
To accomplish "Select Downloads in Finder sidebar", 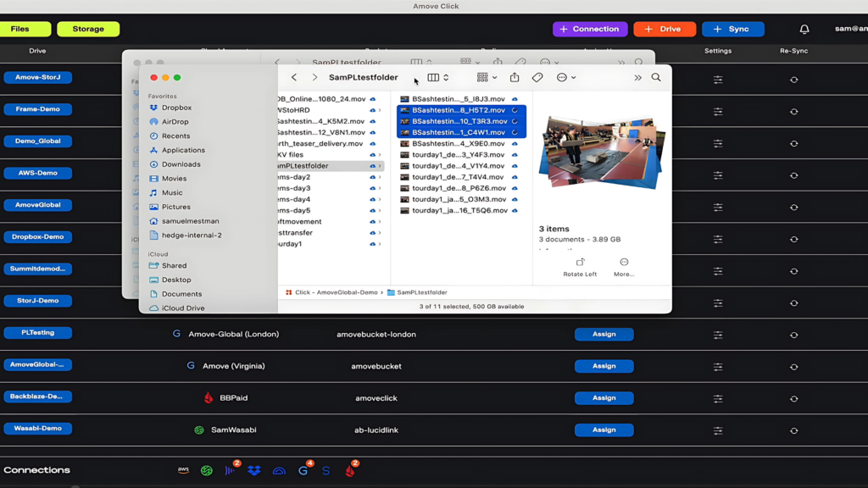I will coord(181,164).
